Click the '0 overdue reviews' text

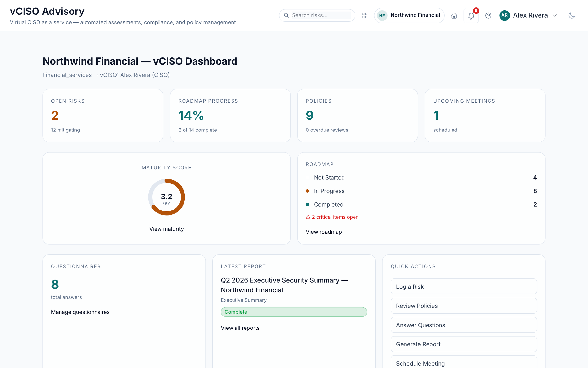(x=327, y=130)
